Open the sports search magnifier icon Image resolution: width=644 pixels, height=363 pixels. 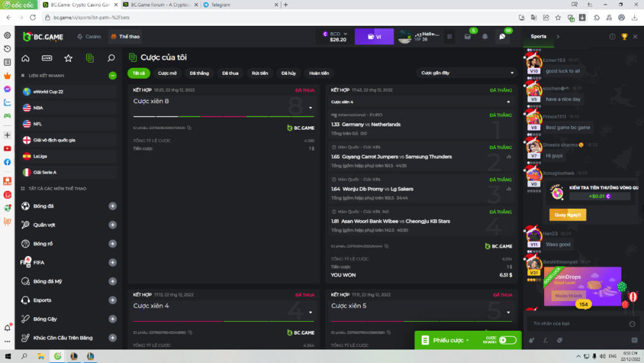click(x=111, y=58)
